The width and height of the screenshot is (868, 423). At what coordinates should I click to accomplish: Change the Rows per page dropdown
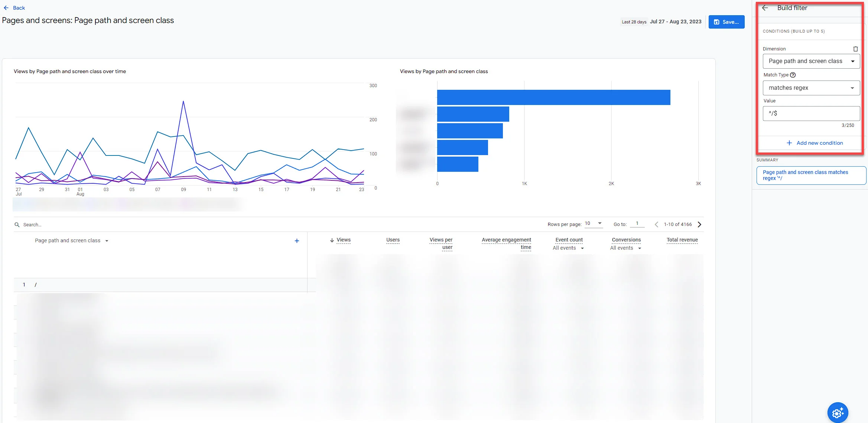tap(593, 223)
